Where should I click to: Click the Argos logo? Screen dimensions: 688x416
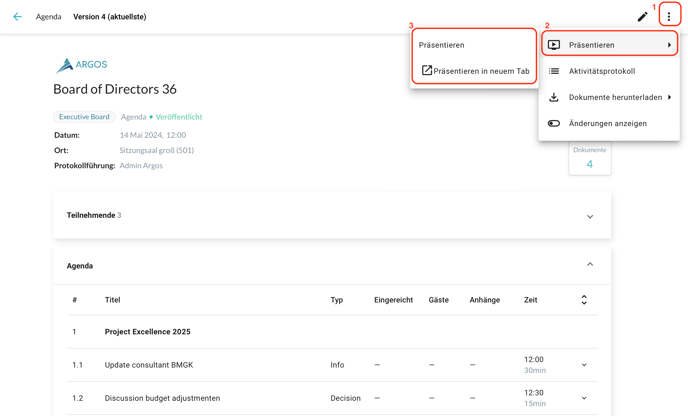82,65
